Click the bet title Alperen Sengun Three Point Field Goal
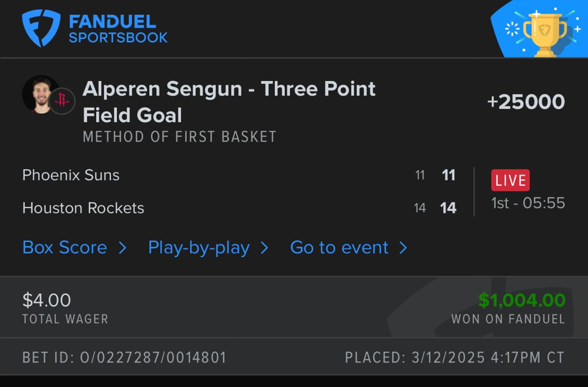Image resolution: width=588 pixels, height=387 pixels. (x=229, y=102)
